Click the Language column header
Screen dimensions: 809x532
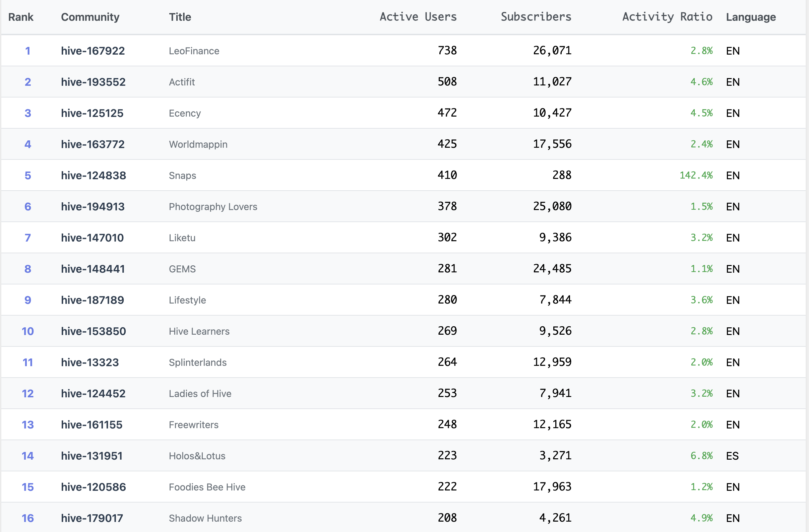[751, 17]
